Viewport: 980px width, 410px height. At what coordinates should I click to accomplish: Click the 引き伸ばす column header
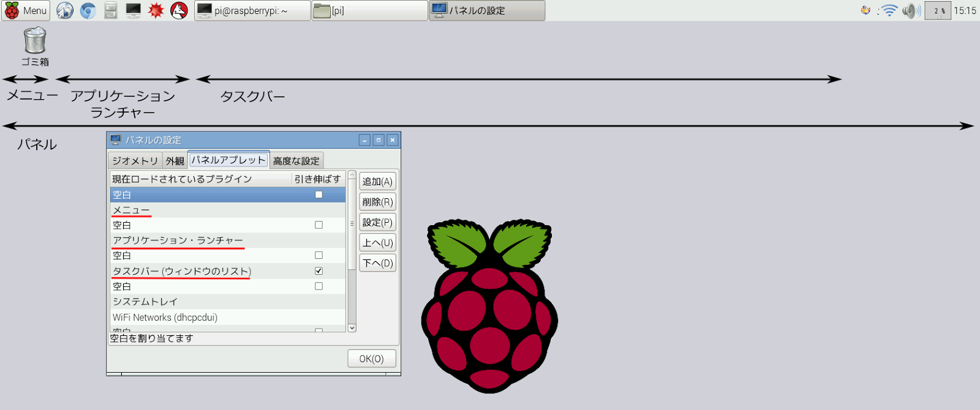click(318, 179)
